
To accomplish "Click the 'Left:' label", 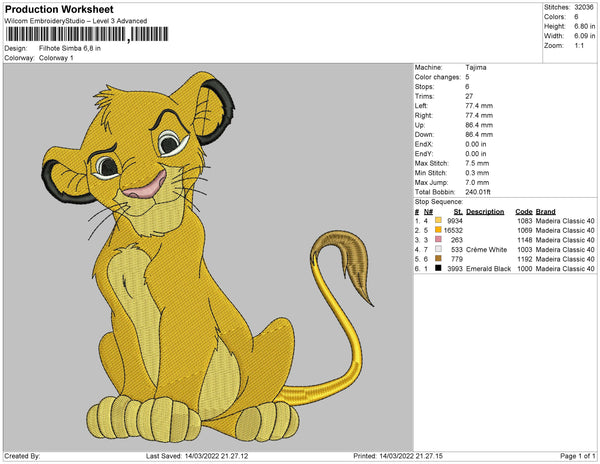I will [x=421, y=106].
